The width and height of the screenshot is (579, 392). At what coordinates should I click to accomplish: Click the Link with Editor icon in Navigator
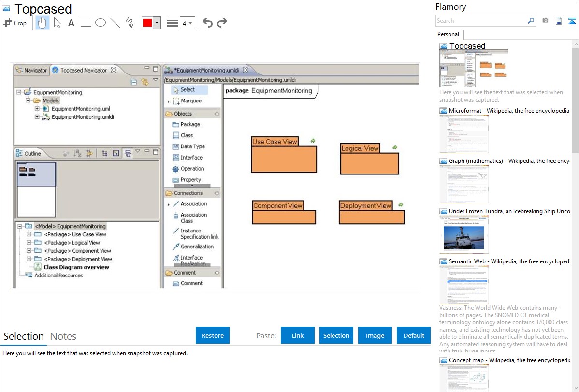click(145, 82)
